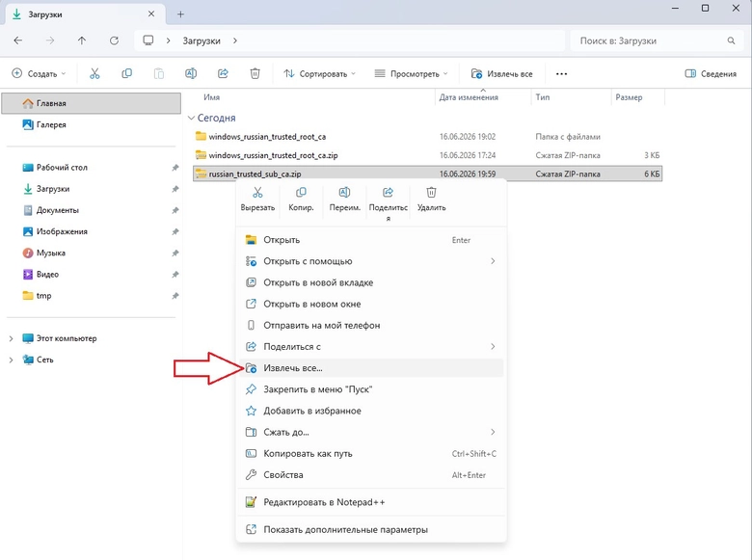Image resolution: width=752 pixels, height=560 pixels.
Task: Expand the Поделиться с submenu
Action: (493, 347)
